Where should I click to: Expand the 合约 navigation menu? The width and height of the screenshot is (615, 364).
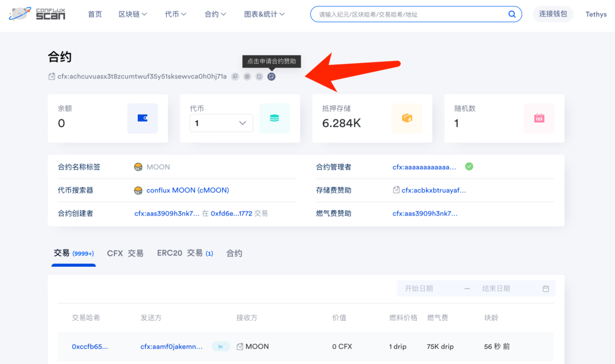click(215, 14)
